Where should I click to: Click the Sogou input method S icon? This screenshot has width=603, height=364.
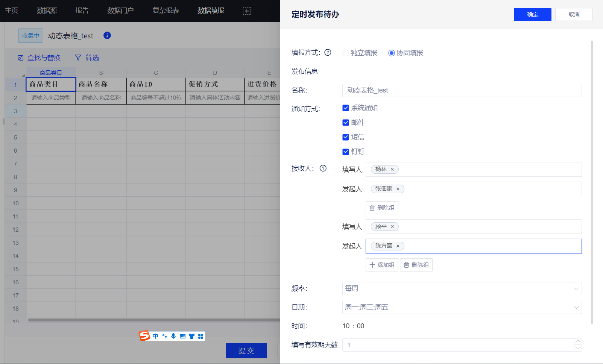pos(144,336)
